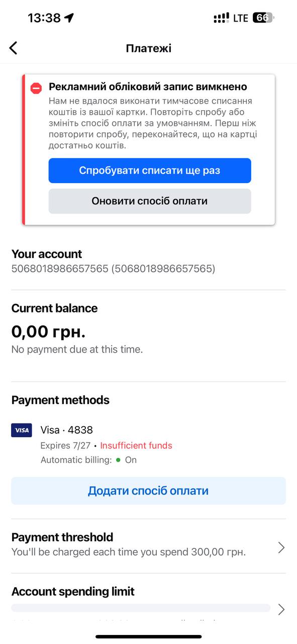Tap the LTE network indicator

pos(241,18)
